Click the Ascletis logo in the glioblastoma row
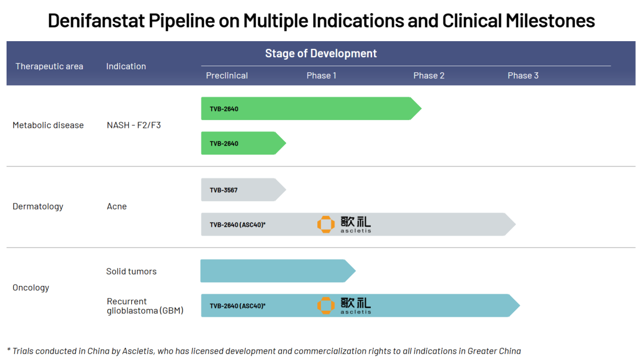This screenshot has width=644, height=364. 344,306
